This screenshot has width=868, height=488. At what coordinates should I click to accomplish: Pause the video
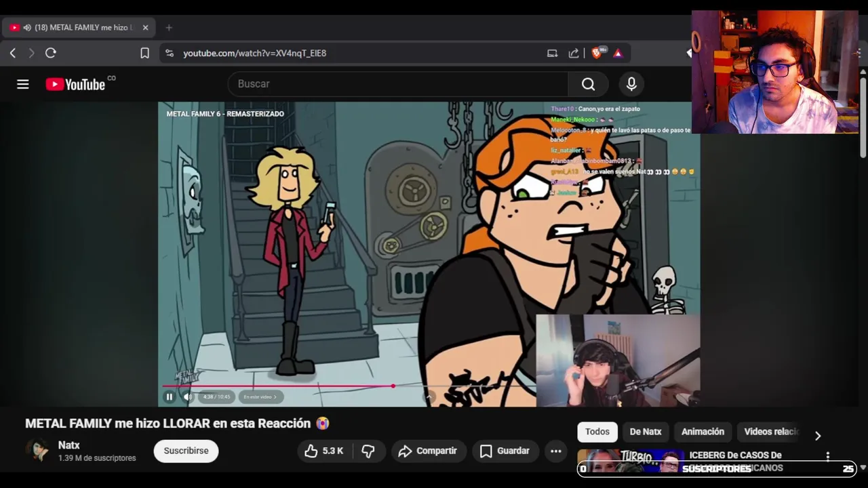[170, 396]
